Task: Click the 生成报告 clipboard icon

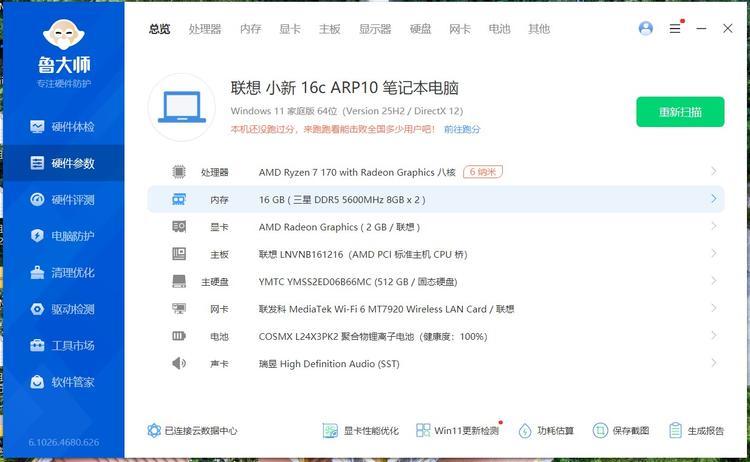Action: point(675,430)
